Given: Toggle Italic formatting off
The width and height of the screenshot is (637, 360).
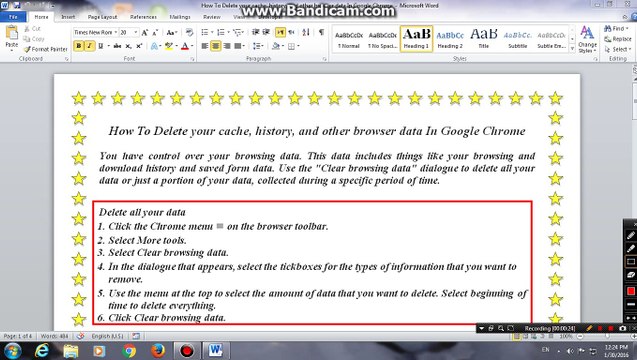Looking at the screenshot, I should click(89, 46).
